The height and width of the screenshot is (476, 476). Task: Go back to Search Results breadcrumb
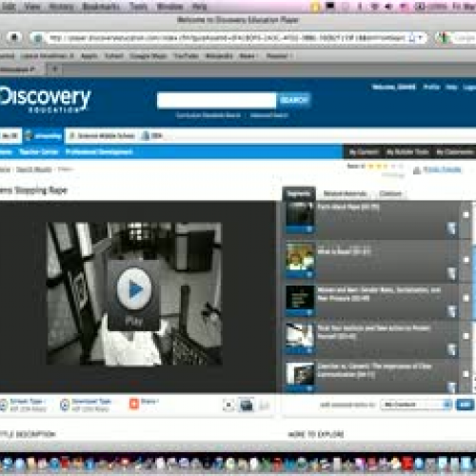coord(34,169)
